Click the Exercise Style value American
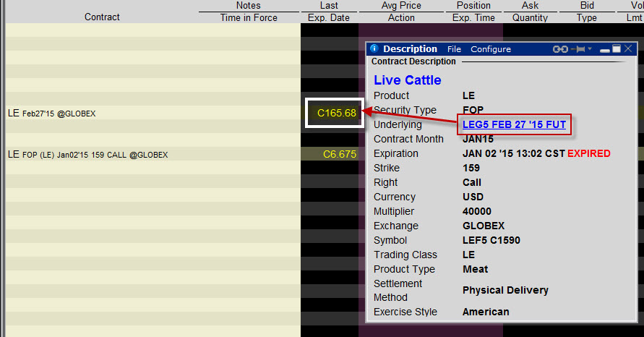Screen dimensions: 644x337 point(486,312)
